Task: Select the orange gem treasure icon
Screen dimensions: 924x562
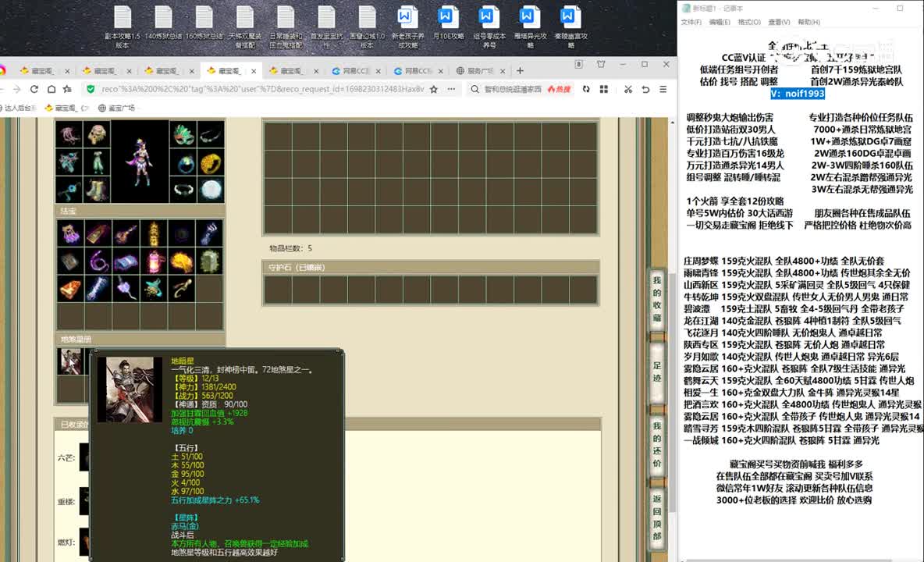Action: point(71,290)
